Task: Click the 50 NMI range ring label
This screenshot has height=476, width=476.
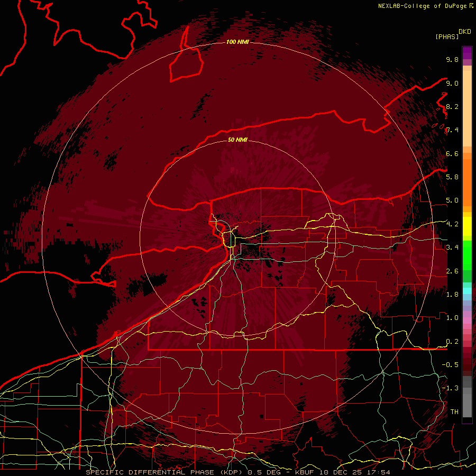Action: [237, 140]
